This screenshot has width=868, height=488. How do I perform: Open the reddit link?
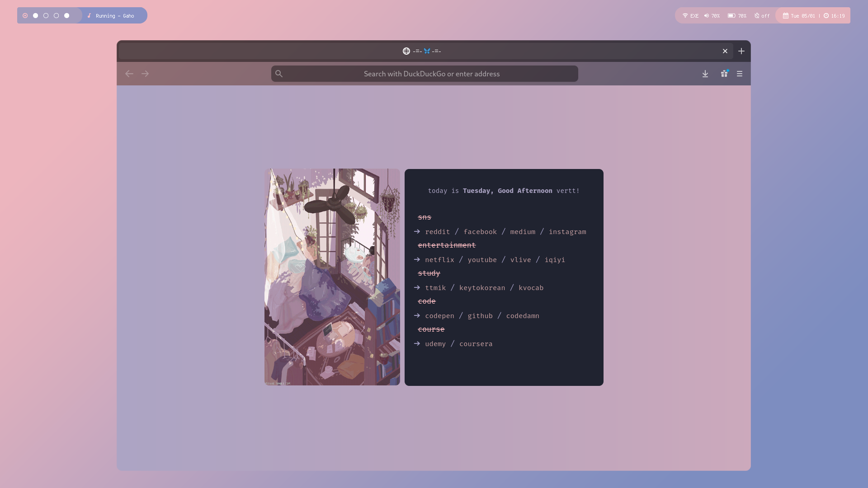(x=437, y=232)
